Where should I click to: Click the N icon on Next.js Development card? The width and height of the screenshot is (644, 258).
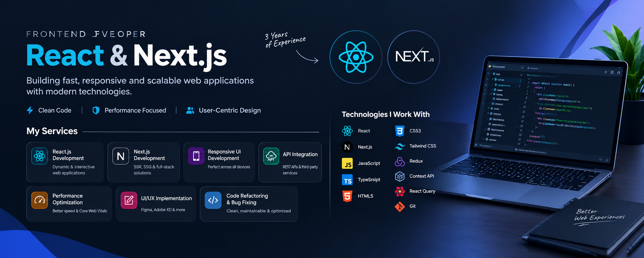click(x=120, y=156)
